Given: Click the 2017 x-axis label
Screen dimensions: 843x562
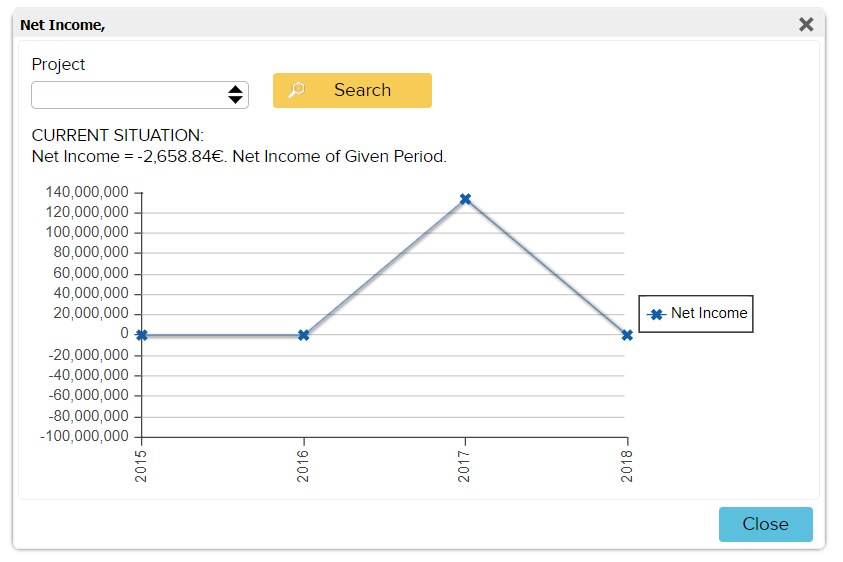Looking at the screenshot, I should pyautogui.click(x=465, y=467).
